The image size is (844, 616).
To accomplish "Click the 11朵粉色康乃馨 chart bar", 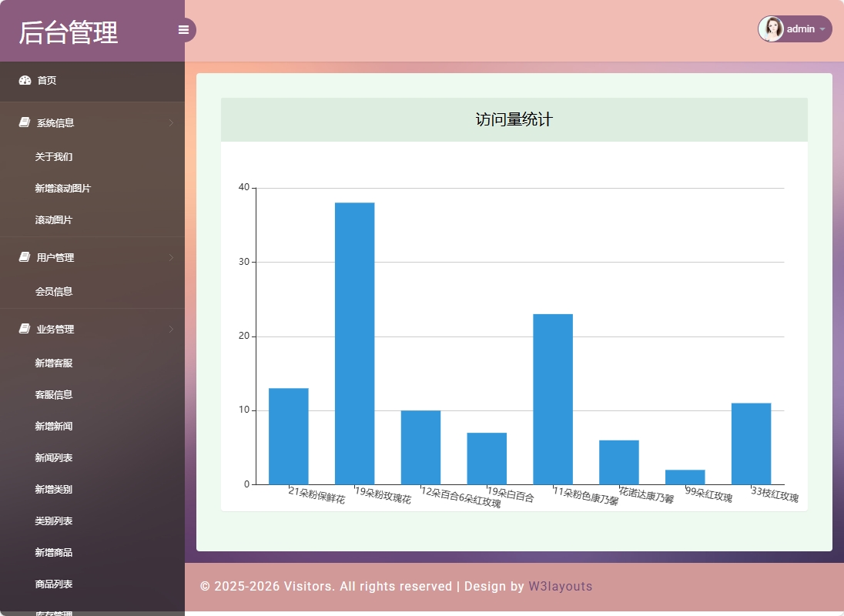I will 553,399.
